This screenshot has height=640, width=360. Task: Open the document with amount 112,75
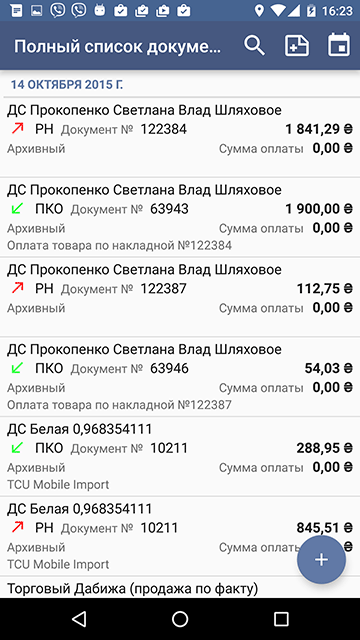point(180,297)
